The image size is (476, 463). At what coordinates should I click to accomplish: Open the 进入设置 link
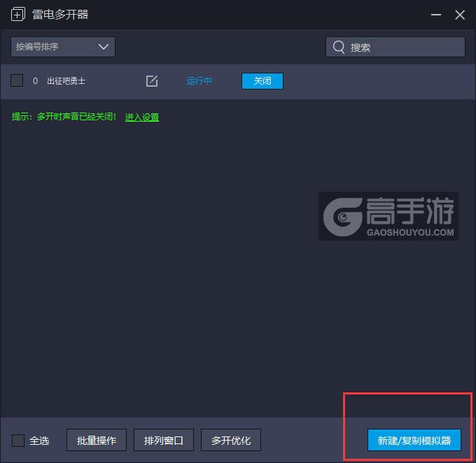[142, 117]
